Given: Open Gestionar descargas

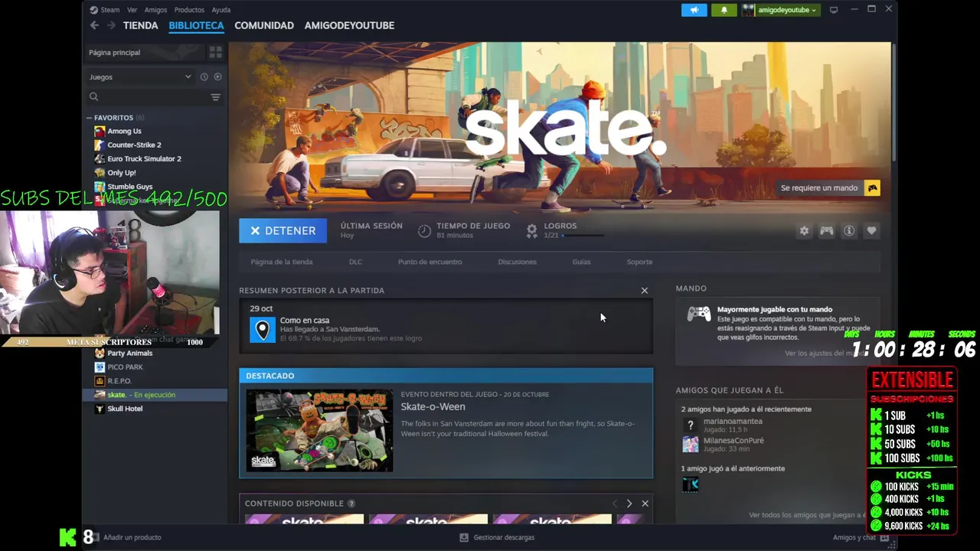Looking at the screenshot, I should tap(496, 537).
